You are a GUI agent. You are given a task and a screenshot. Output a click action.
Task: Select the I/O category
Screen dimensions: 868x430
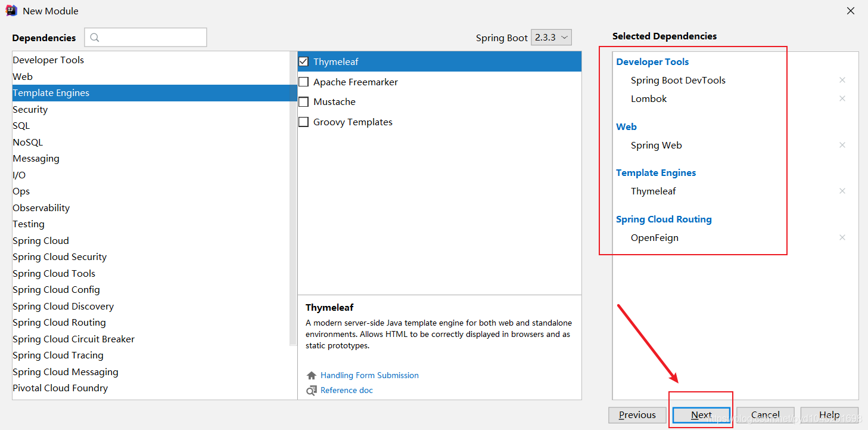(151, 175)
